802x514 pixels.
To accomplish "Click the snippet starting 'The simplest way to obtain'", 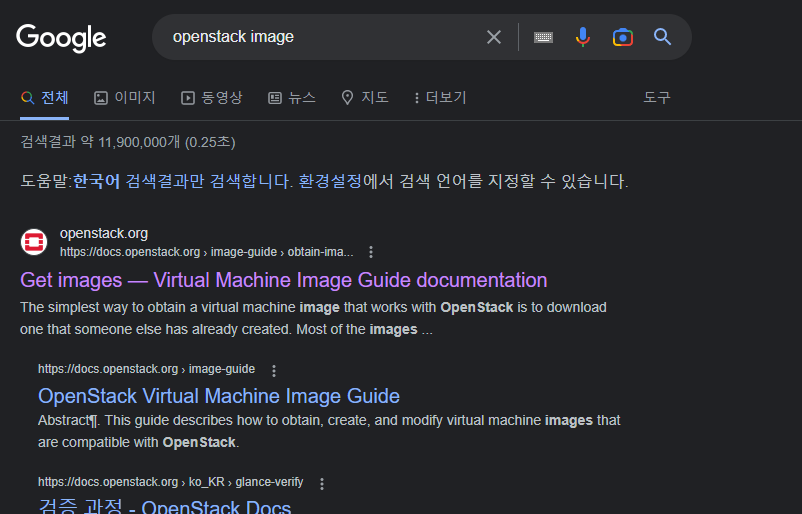I will [313, 318].
